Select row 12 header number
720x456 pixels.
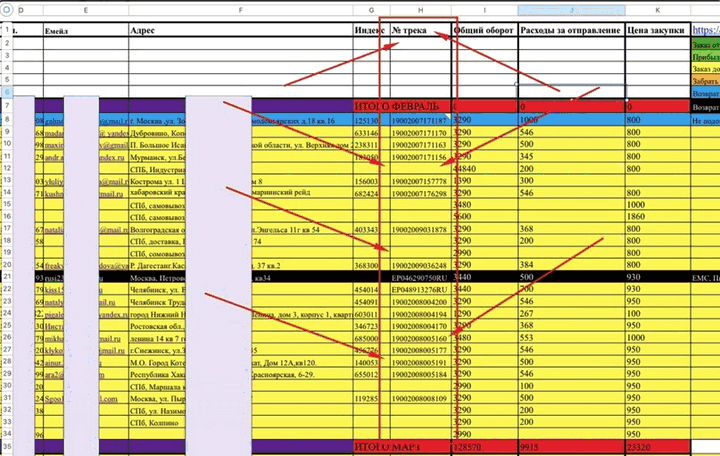7,168
